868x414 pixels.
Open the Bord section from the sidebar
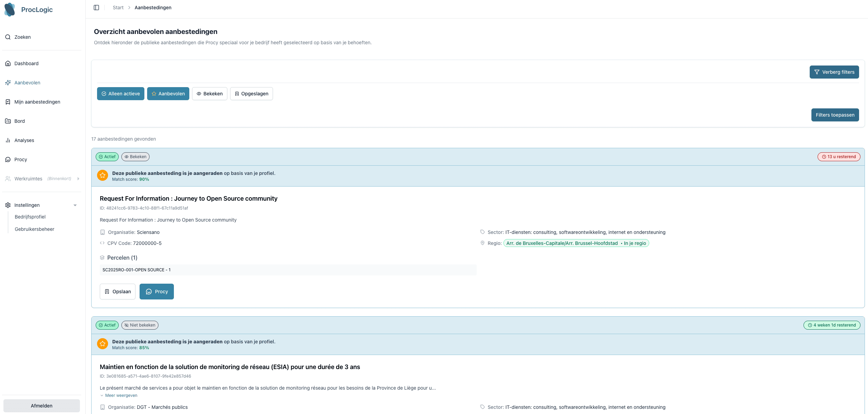click(20, 121)
